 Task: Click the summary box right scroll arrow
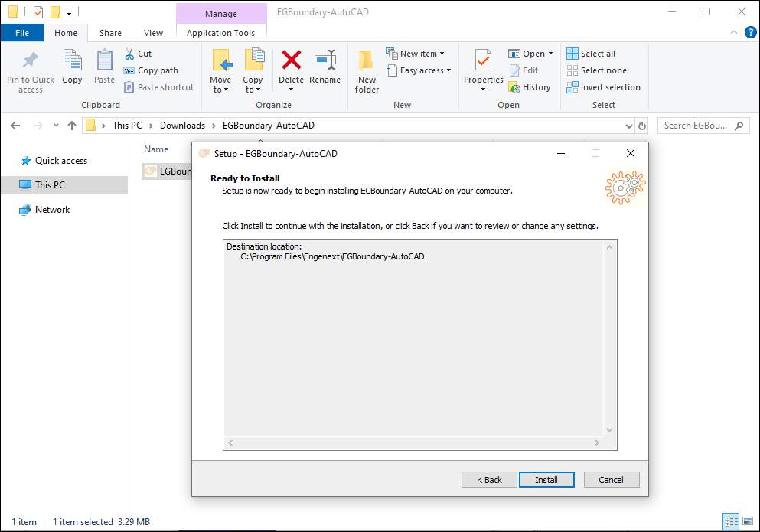597,442
